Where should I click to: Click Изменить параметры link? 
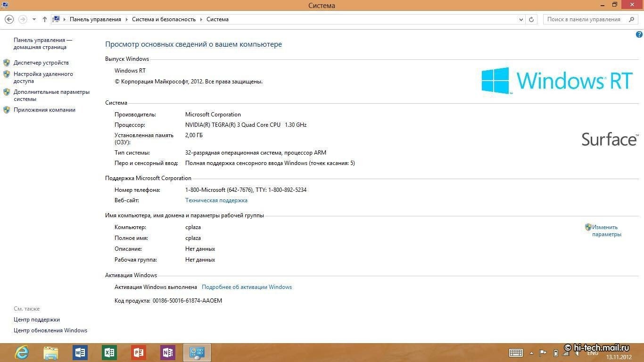pyautogui.click(x=607, y=230)
